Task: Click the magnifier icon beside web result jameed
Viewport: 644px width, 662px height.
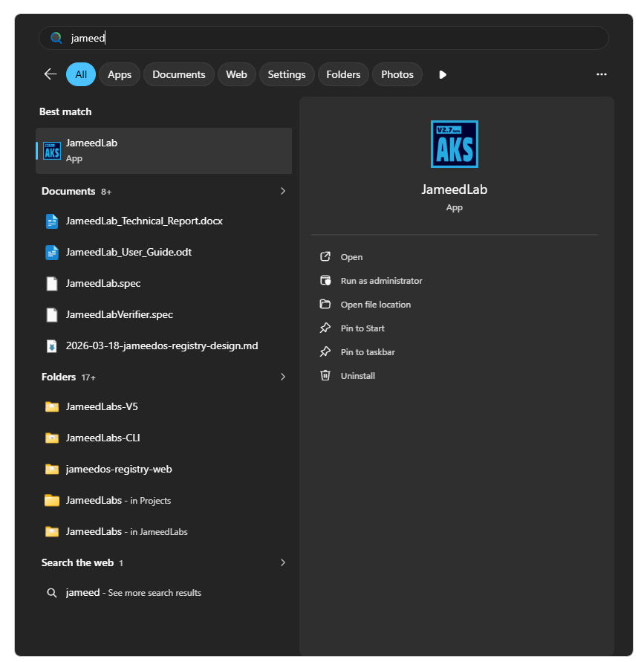Action: (x=51, y=593)
